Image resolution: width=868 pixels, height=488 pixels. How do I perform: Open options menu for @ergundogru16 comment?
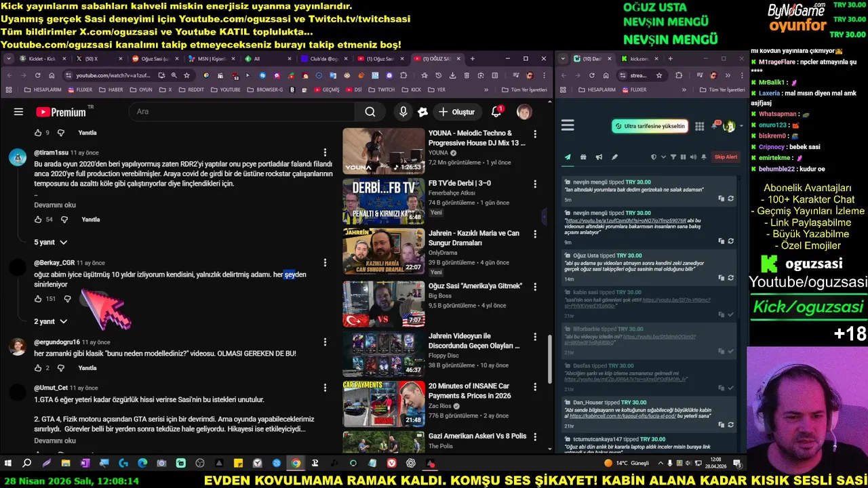[325, 342]
